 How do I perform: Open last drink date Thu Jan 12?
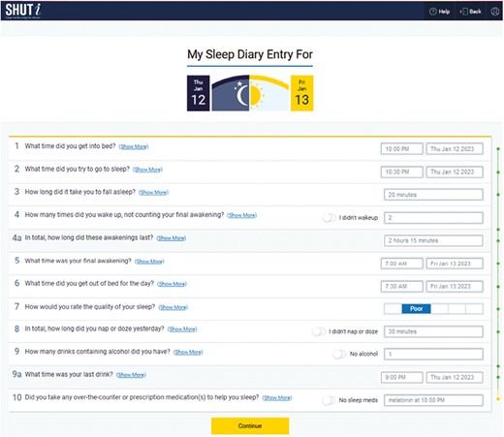[x=455, y=377]
